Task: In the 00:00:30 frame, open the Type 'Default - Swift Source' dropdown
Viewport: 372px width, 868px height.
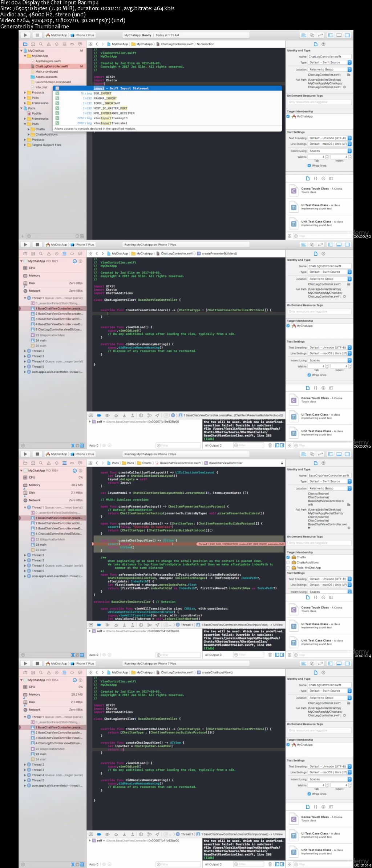Action: click(330, 62)
